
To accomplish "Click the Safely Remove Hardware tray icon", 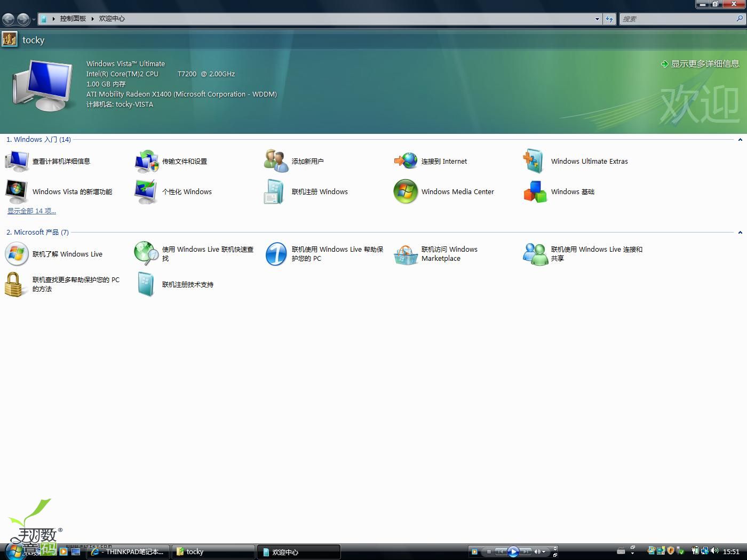I will click(680, 551).
